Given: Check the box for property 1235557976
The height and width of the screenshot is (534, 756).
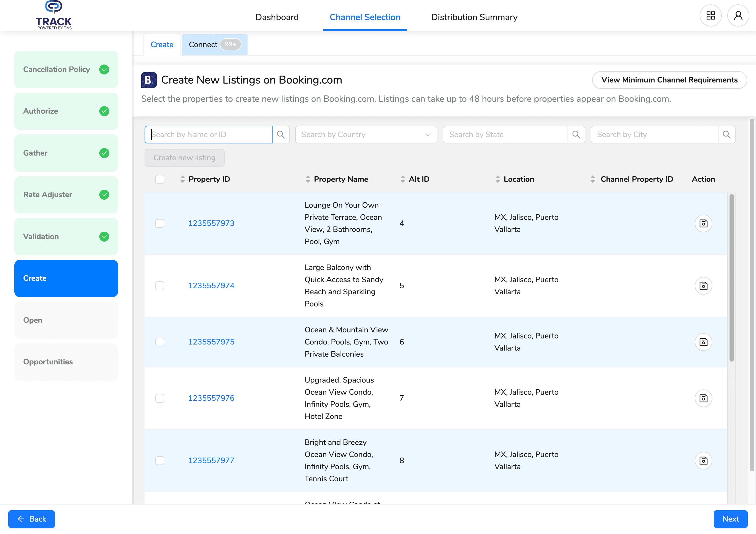Looking at the screenshot, I should [160, 398].
